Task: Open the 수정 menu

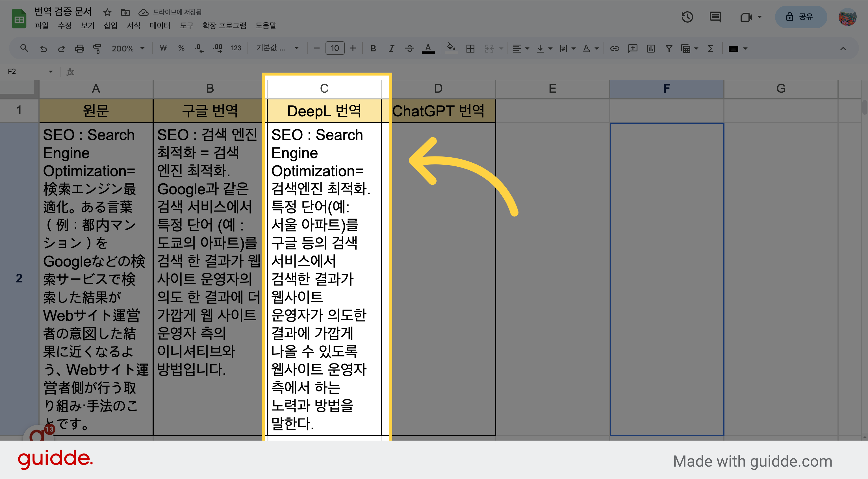Action: click(65, 26)
